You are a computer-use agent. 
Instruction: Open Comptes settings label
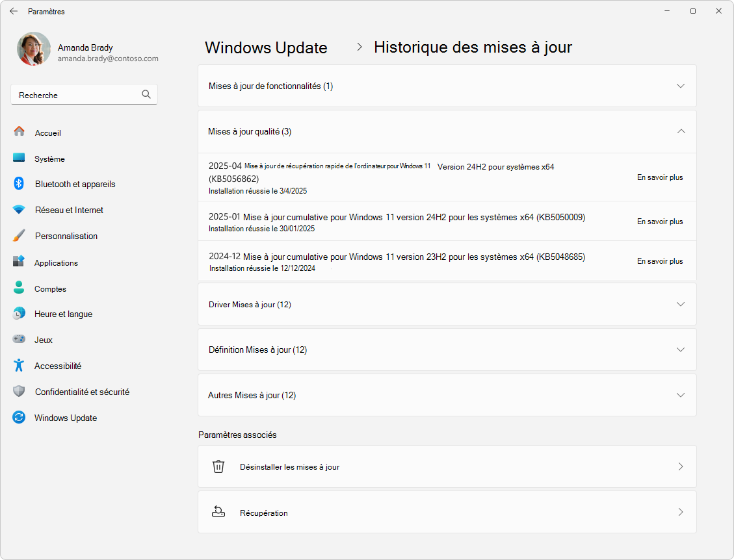(x=50, y=289)
